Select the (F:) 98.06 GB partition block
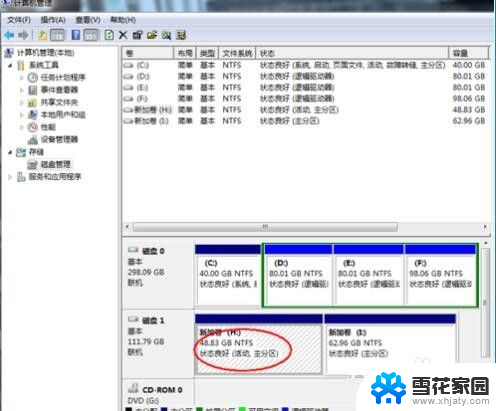Image resolution: width=496 pixels, height=411 pixels. point(440,275)
